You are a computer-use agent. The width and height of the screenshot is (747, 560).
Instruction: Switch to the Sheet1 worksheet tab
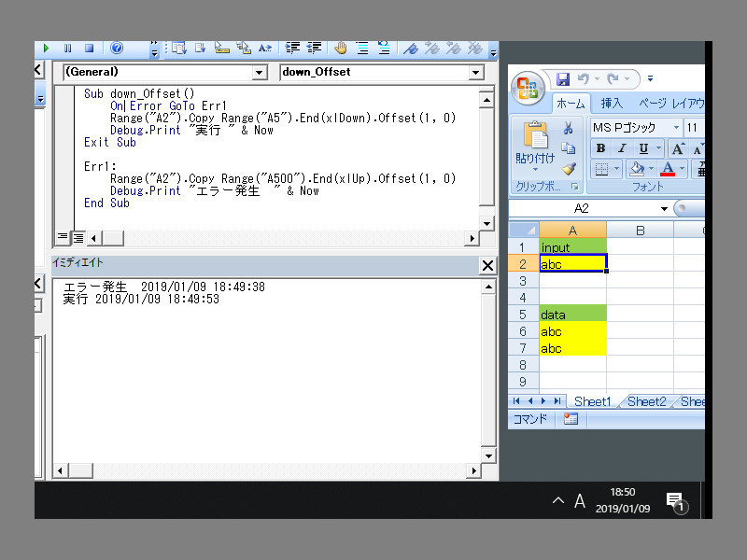coord(592,401)
